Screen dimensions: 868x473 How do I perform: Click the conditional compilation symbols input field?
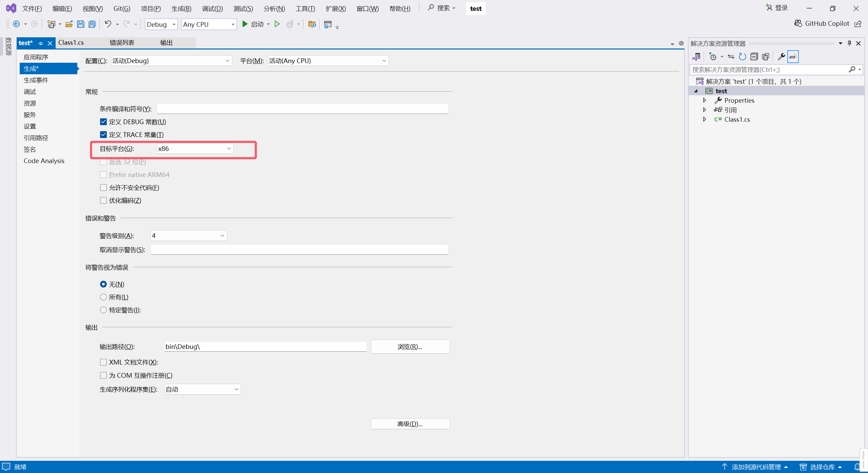click(x=302, y=109)
